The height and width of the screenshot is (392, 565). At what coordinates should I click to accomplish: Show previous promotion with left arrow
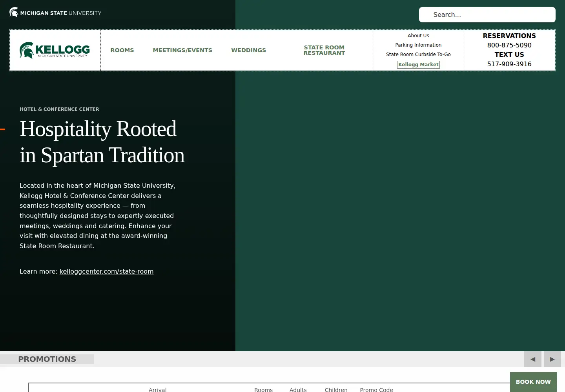click(x=533, y=359)
